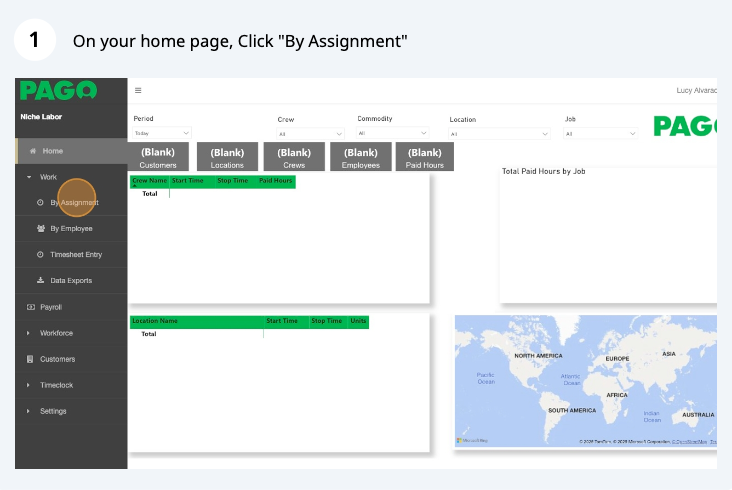
Task: Click the Home house icon in sidebar
Action: coord(33,151)
